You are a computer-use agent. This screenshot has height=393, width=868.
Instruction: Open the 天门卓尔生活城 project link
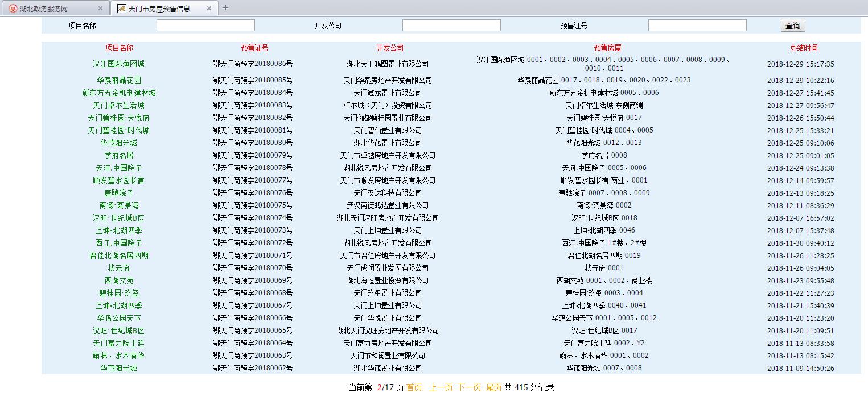tap(119, 106)
